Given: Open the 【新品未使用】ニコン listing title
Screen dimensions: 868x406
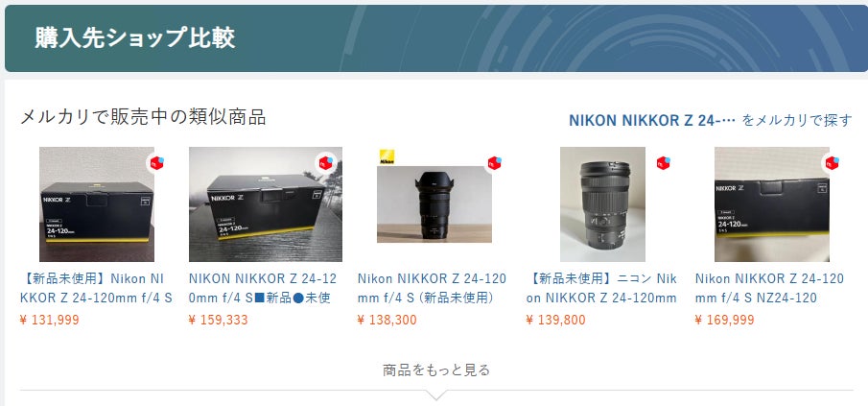Looking at the screenshot, I should point(601,288).
